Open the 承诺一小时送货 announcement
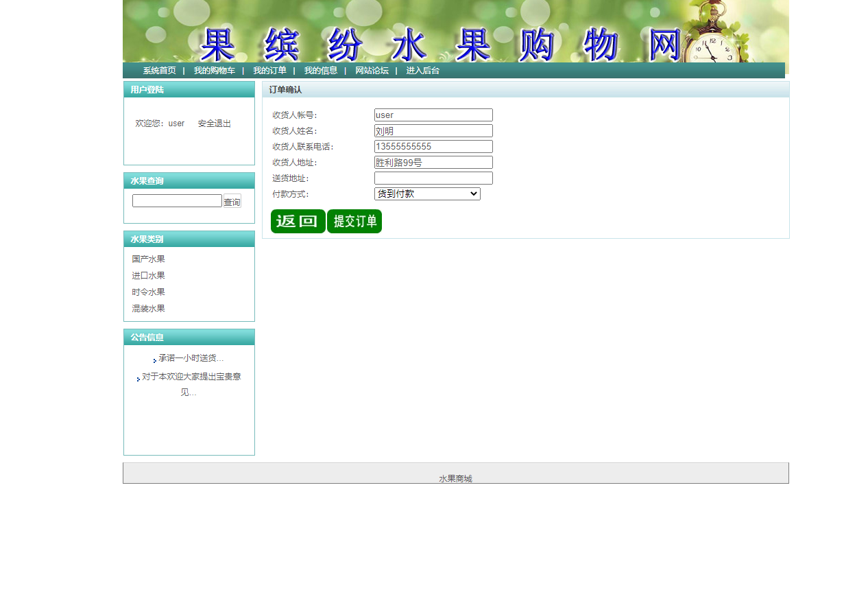Viewport: 868px width, 610px height. tap(191, 358)
